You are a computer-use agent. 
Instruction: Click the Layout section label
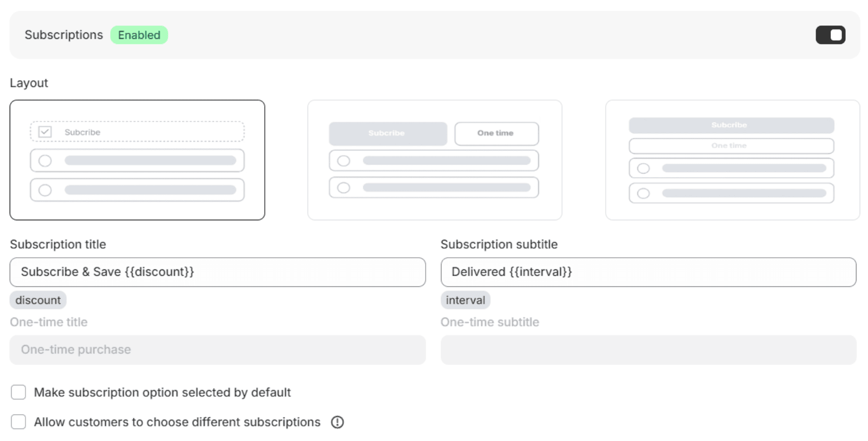coord(29,83)
